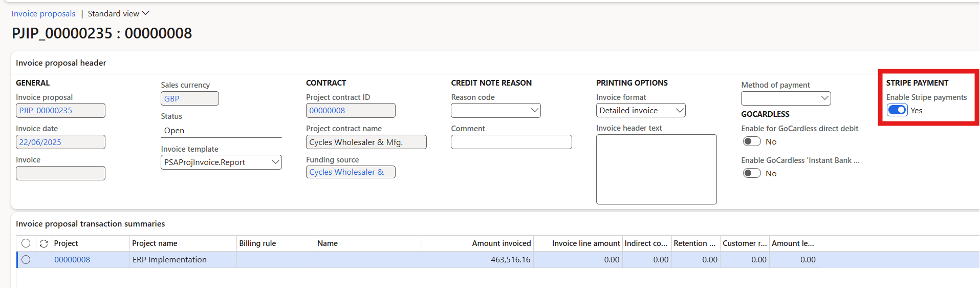980x288 pixels.
Task: Collapse the Invoice proposal header section
Action: [61, 63]
